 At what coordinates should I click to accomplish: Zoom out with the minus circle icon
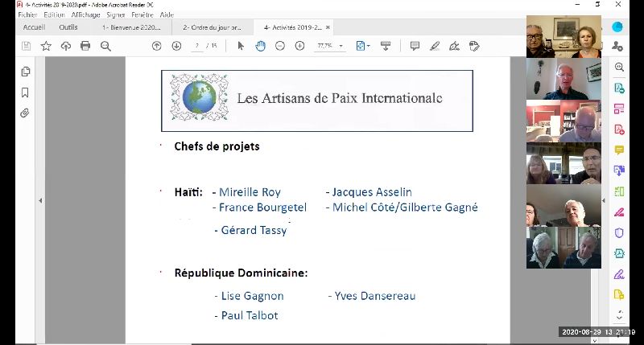280,46
